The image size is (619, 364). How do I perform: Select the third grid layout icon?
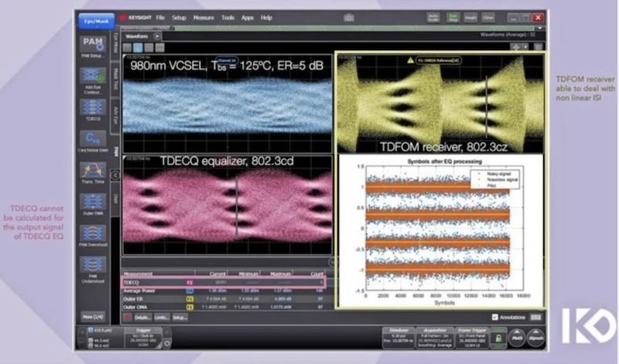(x=149, y=48)
